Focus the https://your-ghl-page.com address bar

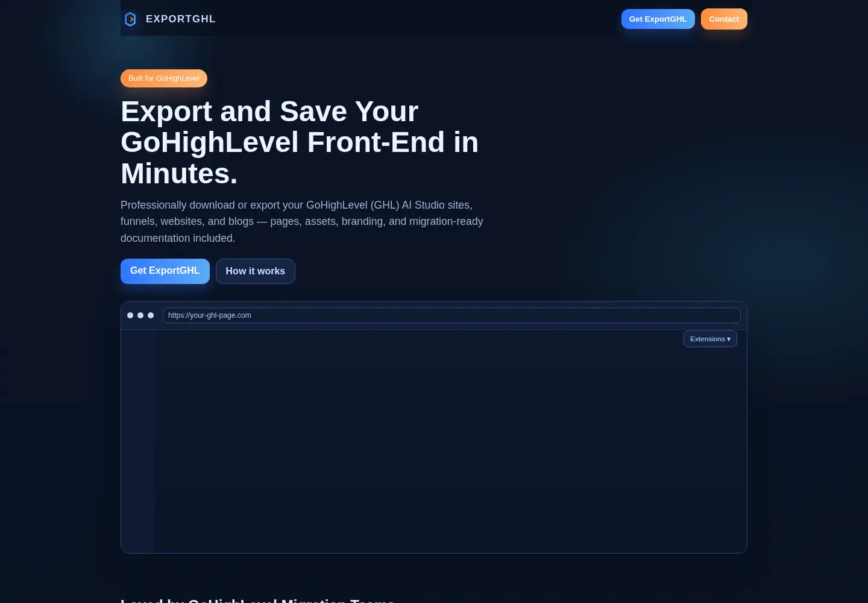pos(451,315)
